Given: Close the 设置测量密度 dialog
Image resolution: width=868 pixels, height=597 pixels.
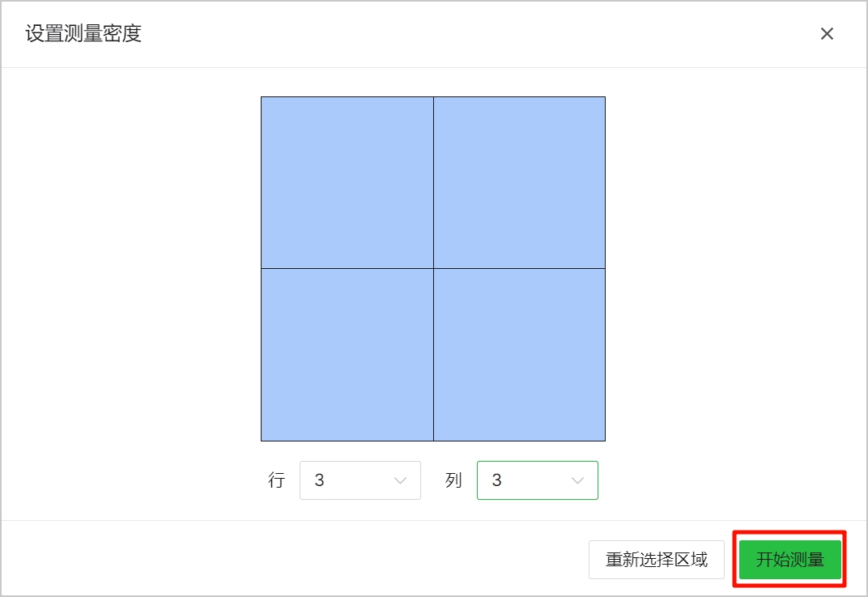Looking at the screenshot, I should click(827, 34).
